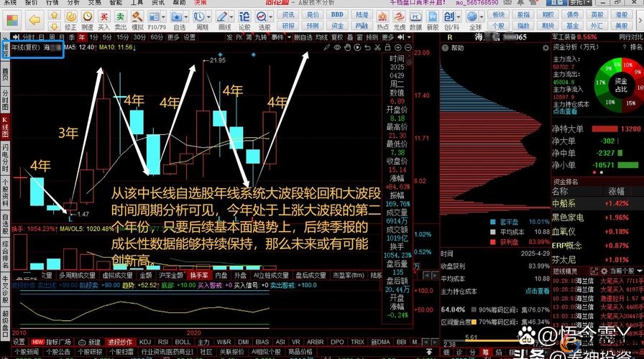
Task: Open 指标广场 indicator plaza
Action: pos(57,342)
